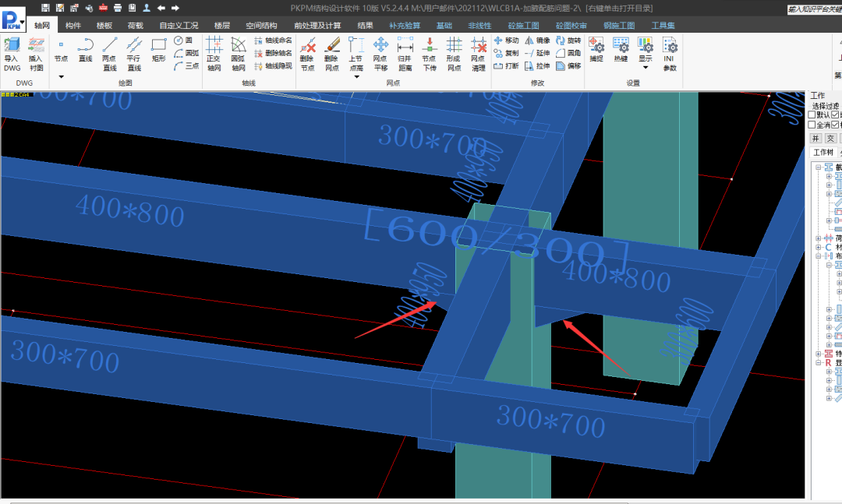
Task: Select the 移动 move tool
Action: point(507,41)
